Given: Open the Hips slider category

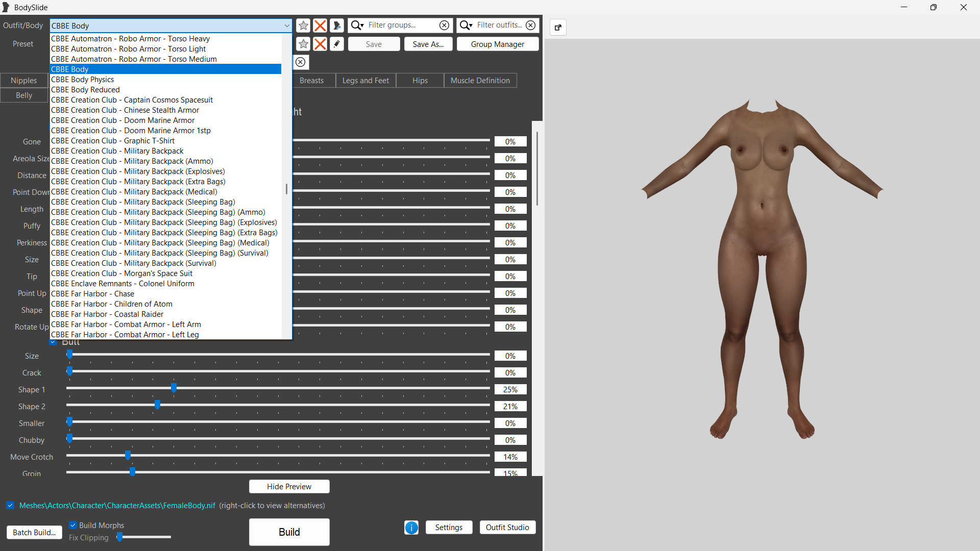Looking at the screenshot, I should (x=420, y=81).
